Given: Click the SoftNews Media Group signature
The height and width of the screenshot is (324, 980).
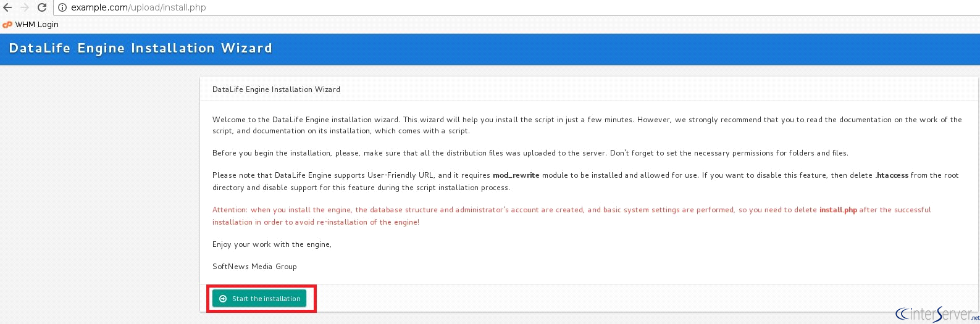Looking at the screenshot, I should [254, 267].
